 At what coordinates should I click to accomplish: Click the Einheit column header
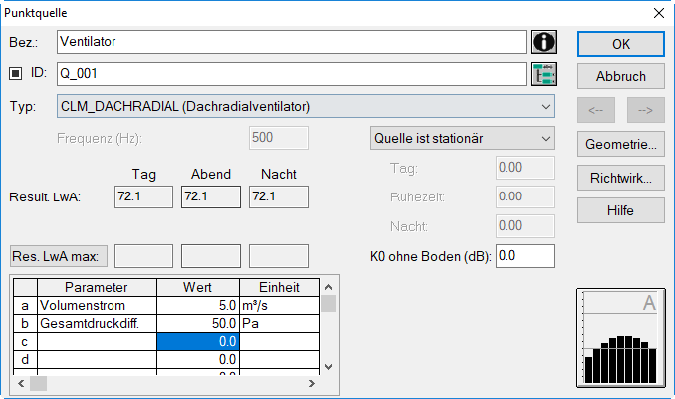(x=279, y=288)
